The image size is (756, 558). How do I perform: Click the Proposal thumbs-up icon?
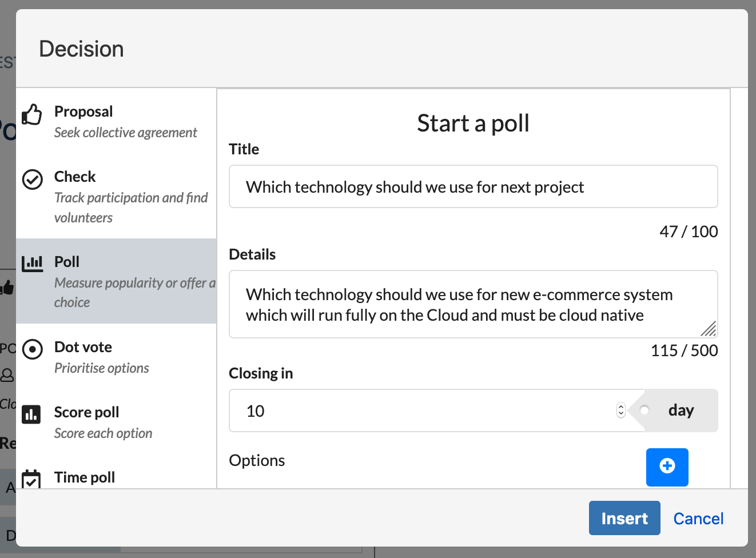coord(32,114)
